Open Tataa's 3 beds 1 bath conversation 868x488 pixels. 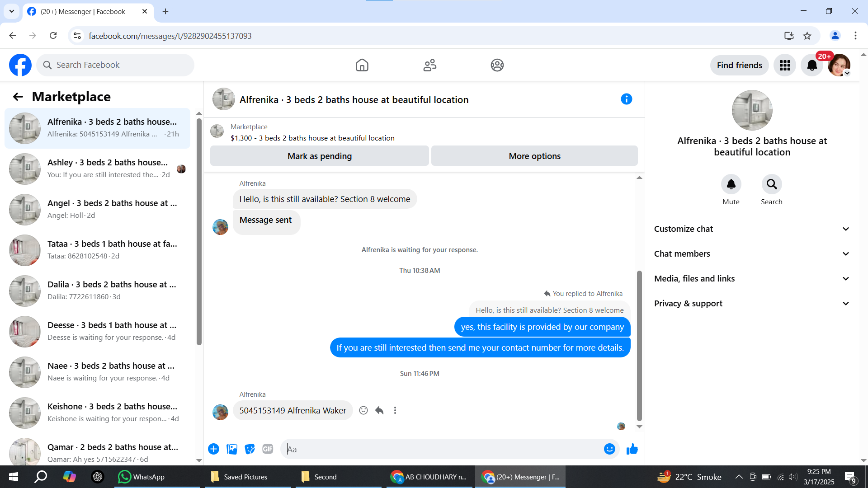point(97,250)
